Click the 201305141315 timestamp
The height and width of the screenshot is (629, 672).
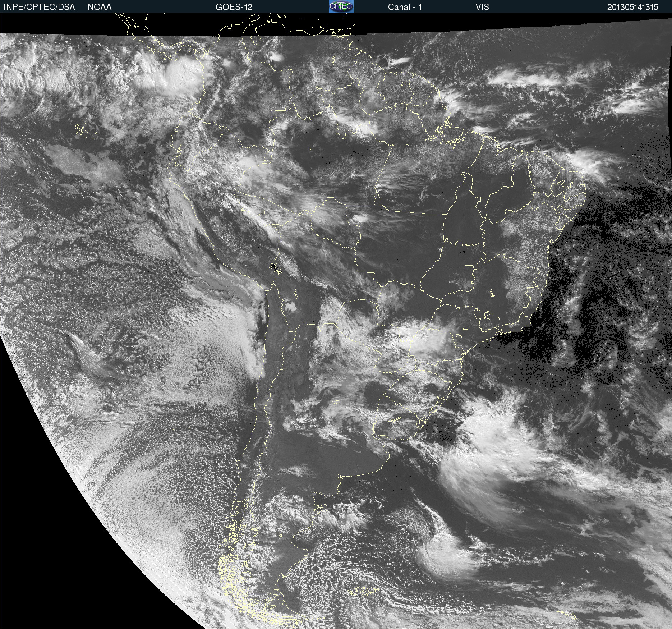pyautogui.click(x=633, y=7)
